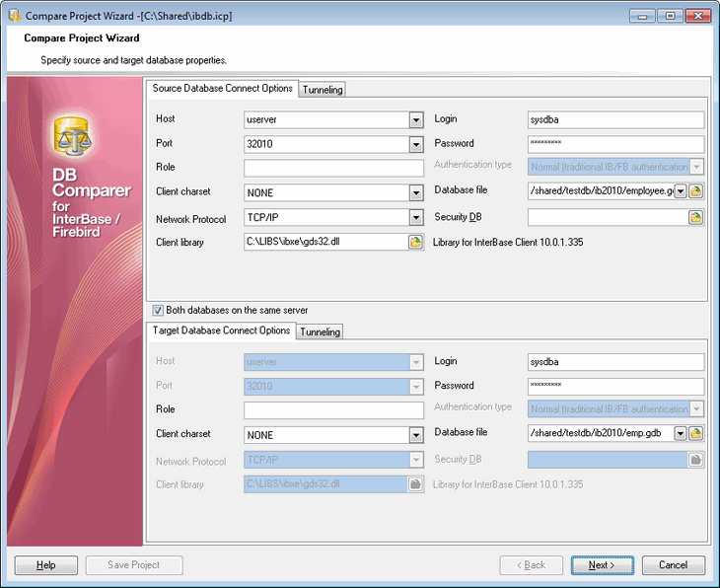Minimize the wizard window
720x588 pixels.
click(x=642, y=16)
